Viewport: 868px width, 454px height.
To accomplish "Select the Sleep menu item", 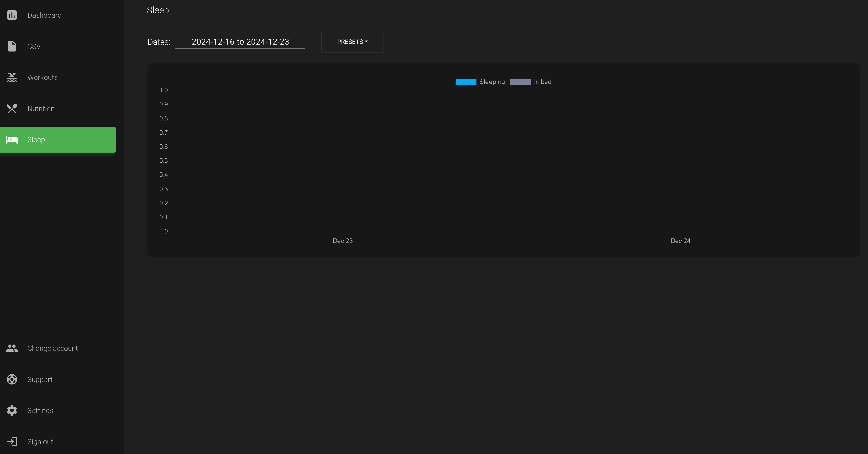I will click(58, 140).
